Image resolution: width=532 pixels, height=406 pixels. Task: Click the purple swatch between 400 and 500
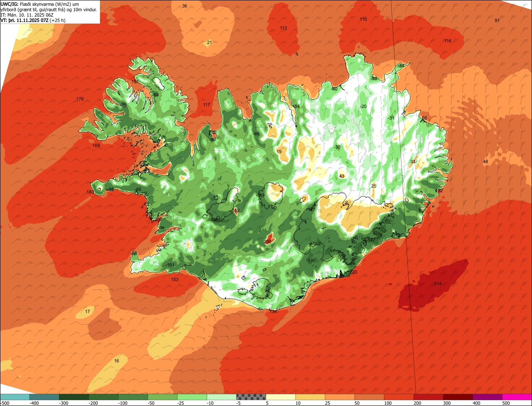[487, 397]
